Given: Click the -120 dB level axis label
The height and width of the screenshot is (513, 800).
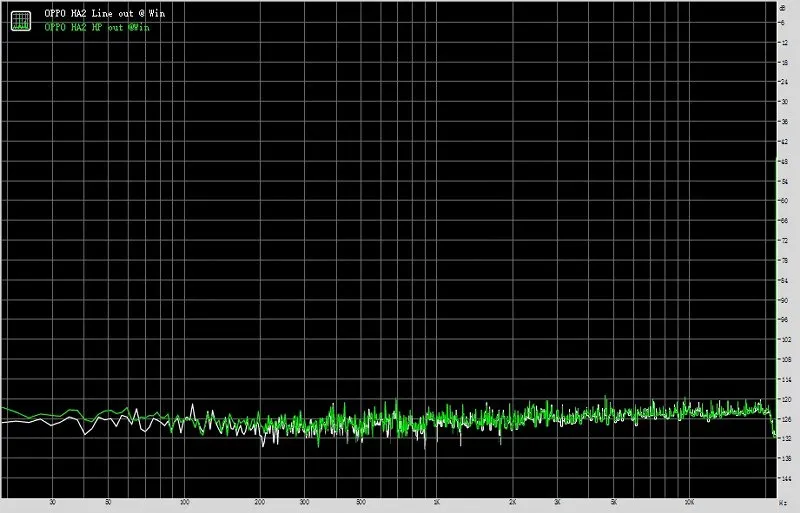Looking at the screenshot, I should click(x=784, y=400).
